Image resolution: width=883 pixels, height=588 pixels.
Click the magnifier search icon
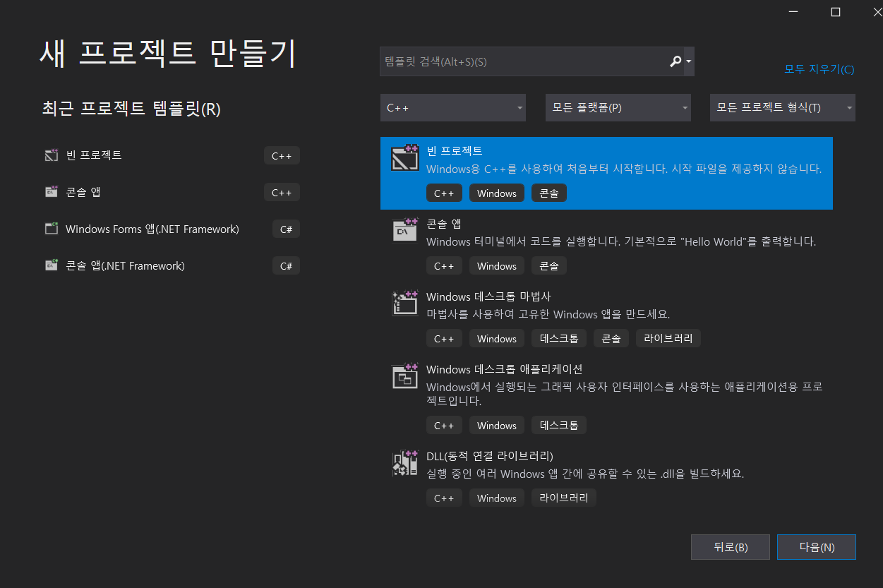coord(675,61)
